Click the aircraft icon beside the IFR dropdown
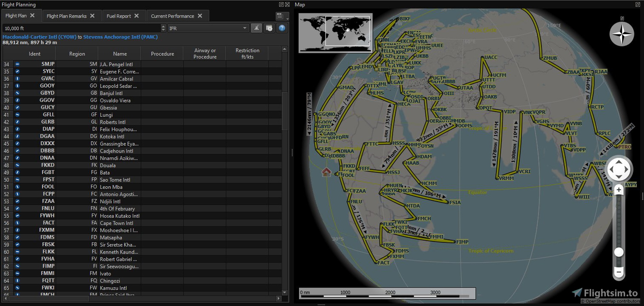This screenshot has height=306, width=644. 256,28
